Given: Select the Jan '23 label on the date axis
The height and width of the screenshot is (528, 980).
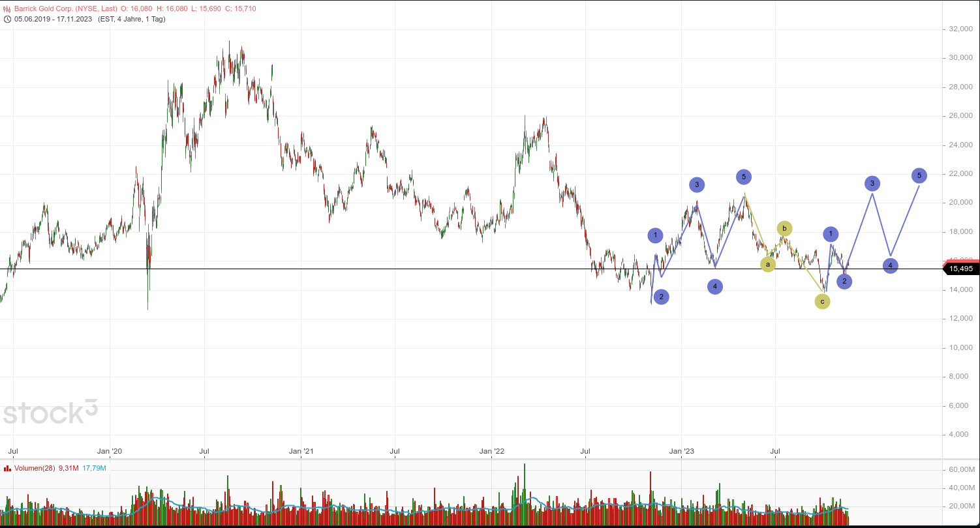Looking at the screenshot, I should click(682, 450).
